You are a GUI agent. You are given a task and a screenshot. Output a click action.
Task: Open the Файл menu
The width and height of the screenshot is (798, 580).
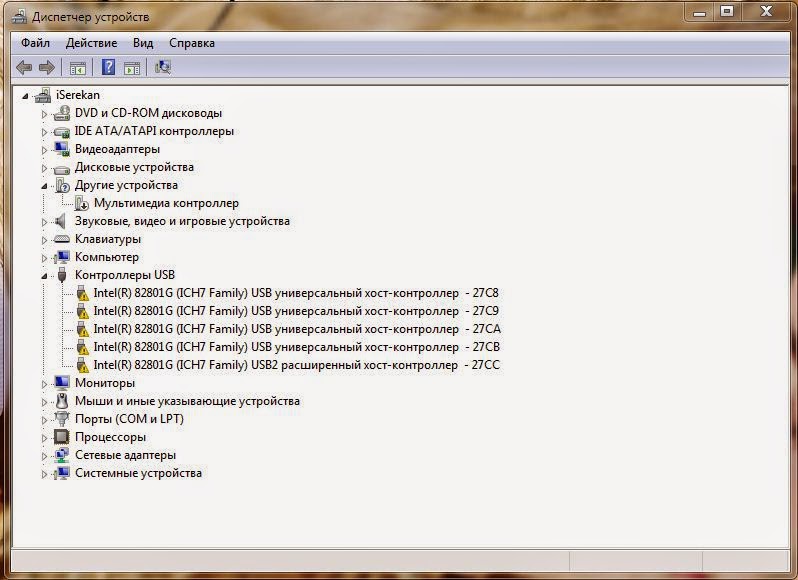tap(35, 43)
